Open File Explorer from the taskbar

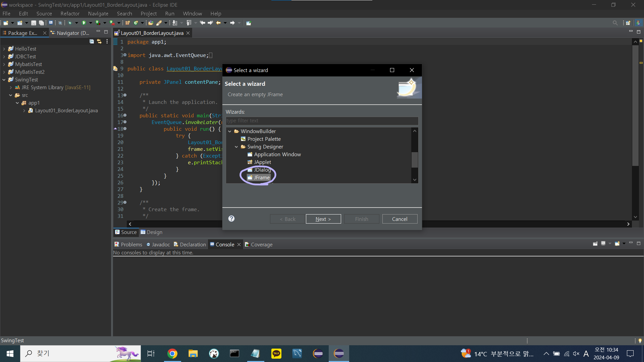tap(193, 354)
